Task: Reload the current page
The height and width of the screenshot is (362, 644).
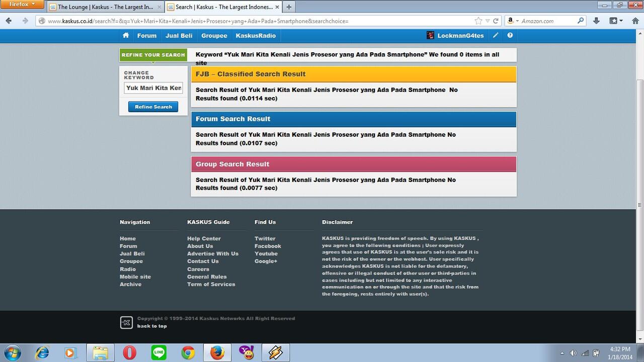Action: 496,21
